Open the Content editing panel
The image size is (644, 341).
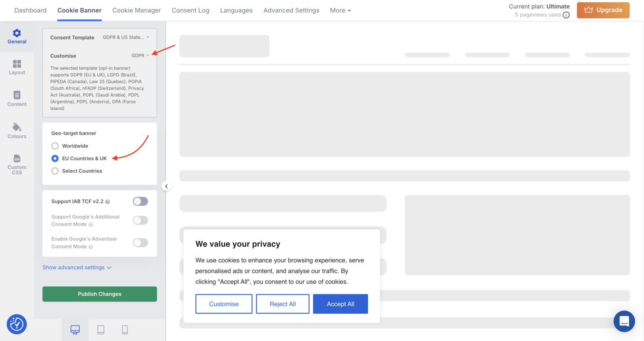click(17, 99)
